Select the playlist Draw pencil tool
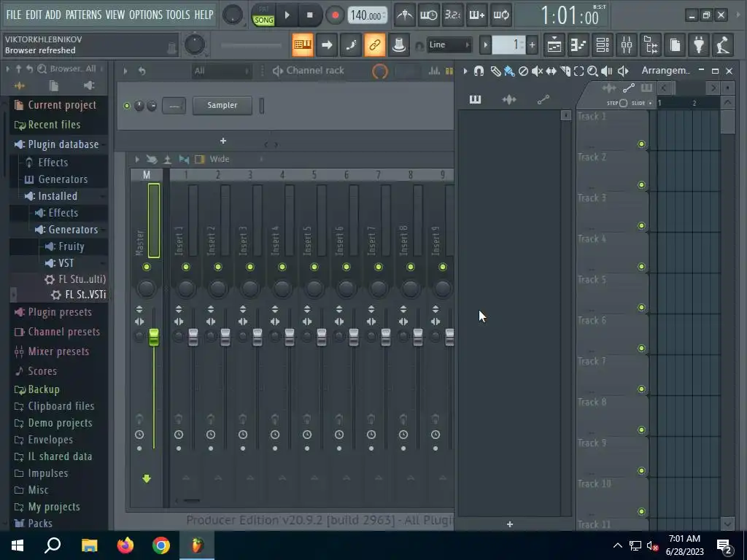This screenshot has height=560, width=747. (495, 71)
